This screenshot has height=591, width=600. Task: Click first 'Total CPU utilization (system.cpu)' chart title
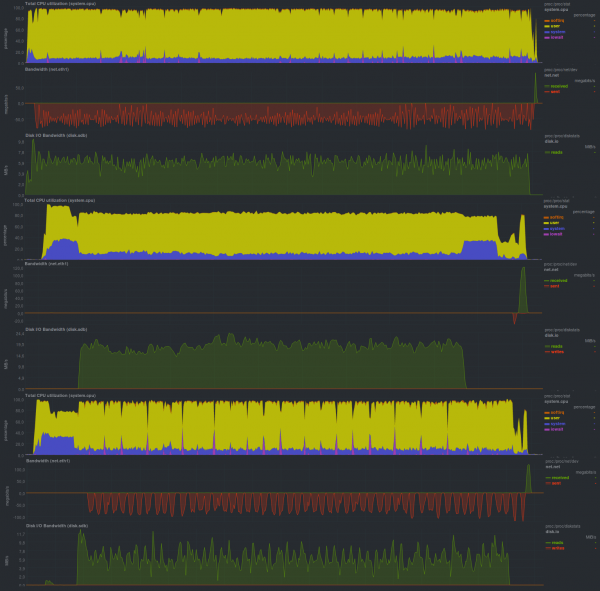(60, 5)
